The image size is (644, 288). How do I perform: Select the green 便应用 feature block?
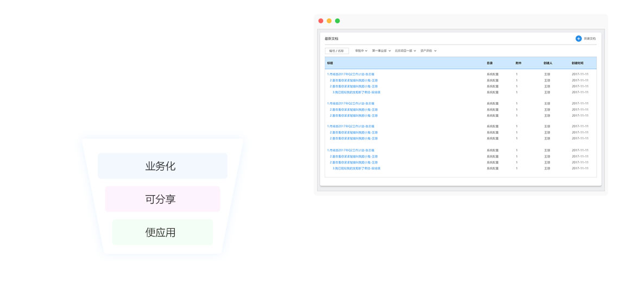162,233
